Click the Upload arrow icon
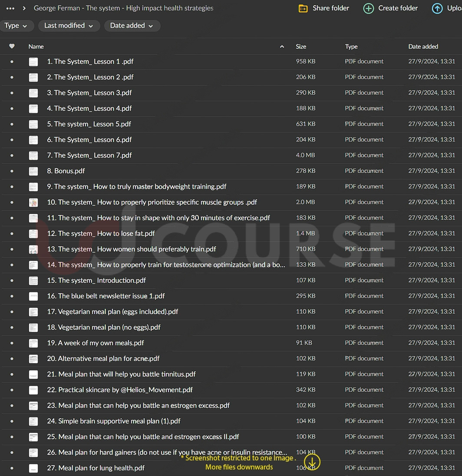 pos(437,9)
